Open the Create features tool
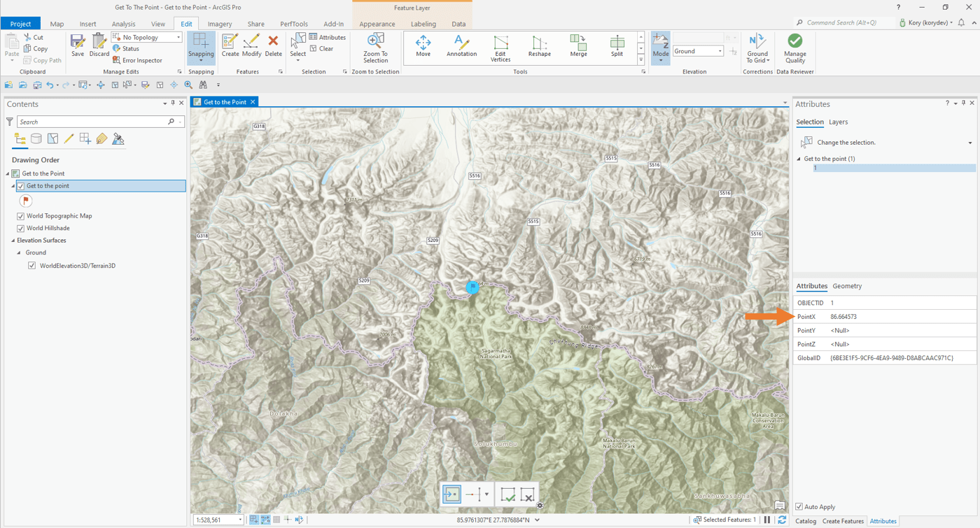Screen dimensions: 980x528 point(230,45)
